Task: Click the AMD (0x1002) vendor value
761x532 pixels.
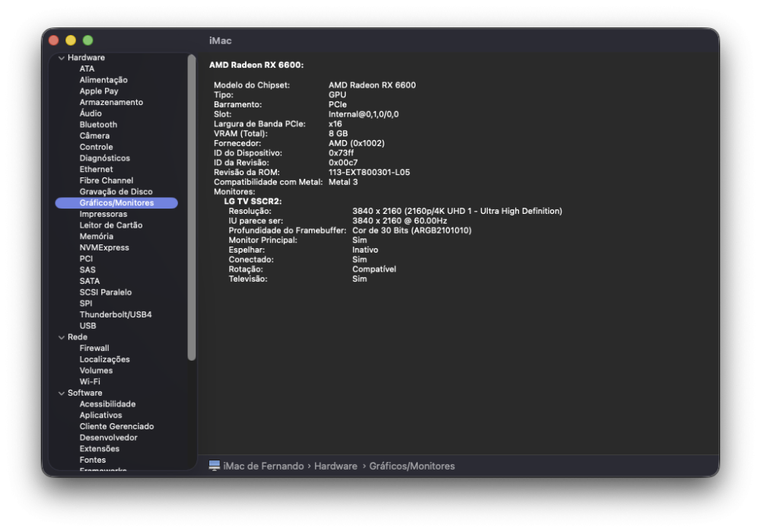Action: tap(356, 143)
